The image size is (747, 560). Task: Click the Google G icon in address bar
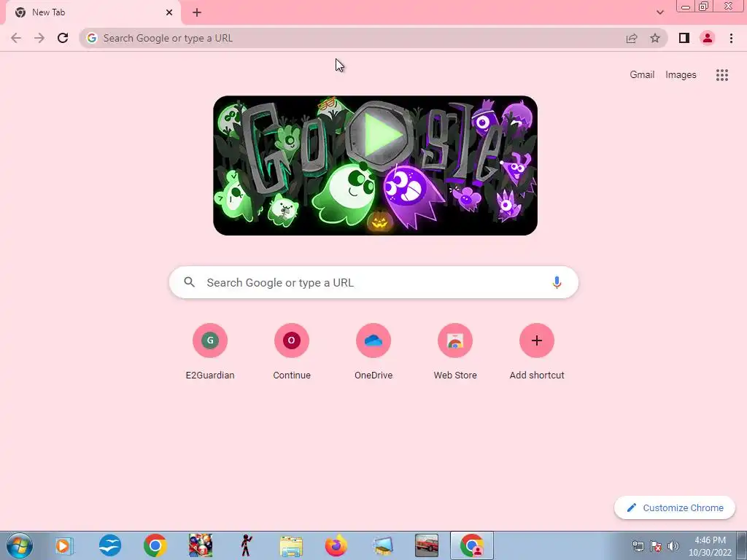(x=92, y=38)
